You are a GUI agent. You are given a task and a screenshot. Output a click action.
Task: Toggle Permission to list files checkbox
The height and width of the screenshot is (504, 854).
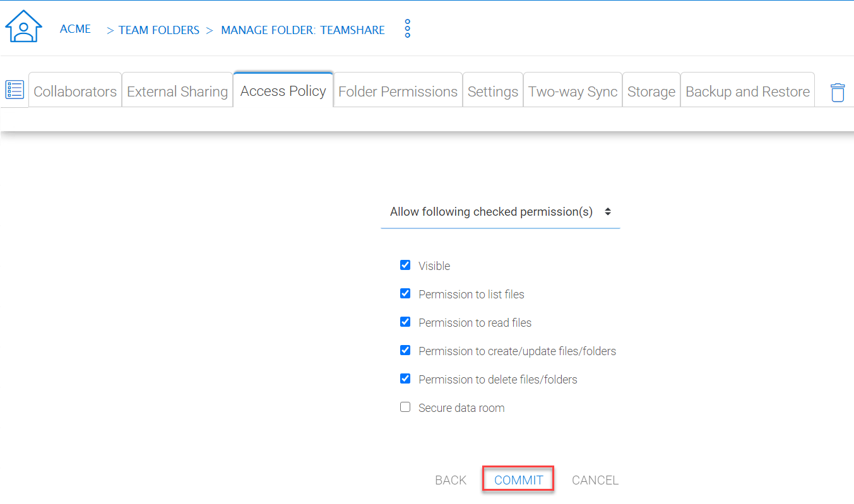[x=405, y=293]
